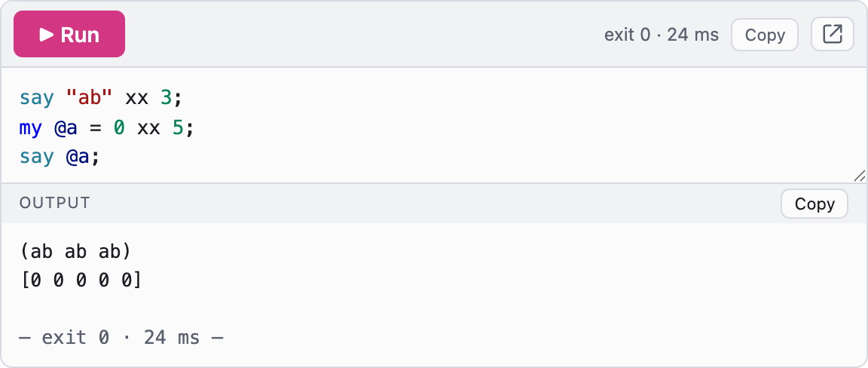The width and height of the screenshot is (868, 368).
Task: Click the 0 literal before xx on line two
Action: [x=119, y=128]
